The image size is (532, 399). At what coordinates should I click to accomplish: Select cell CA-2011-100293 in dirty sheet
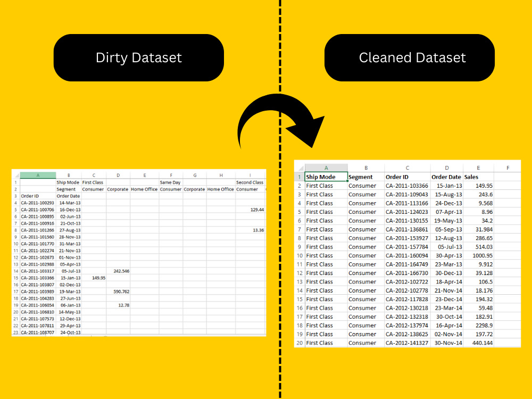(38, 203)
